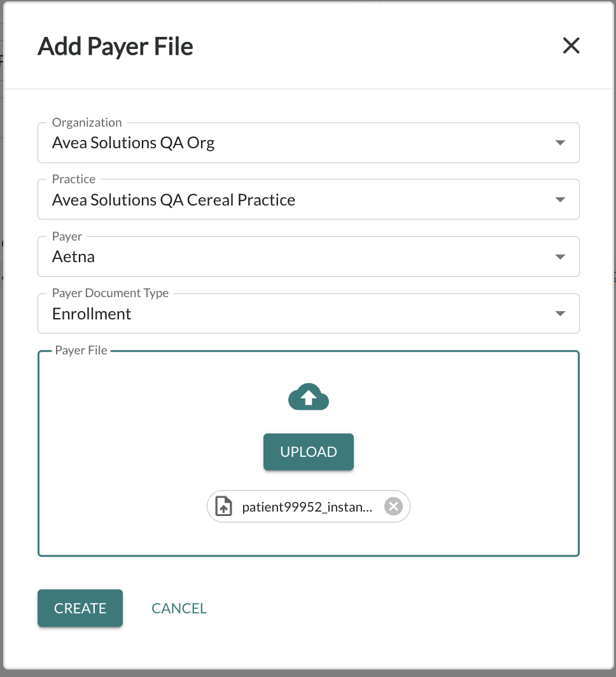This screenshot has height=677, width=616.
Task: Expand the Payer Document Type dropdown arrow
Action: pyautogui.click(x=560, y=314)
